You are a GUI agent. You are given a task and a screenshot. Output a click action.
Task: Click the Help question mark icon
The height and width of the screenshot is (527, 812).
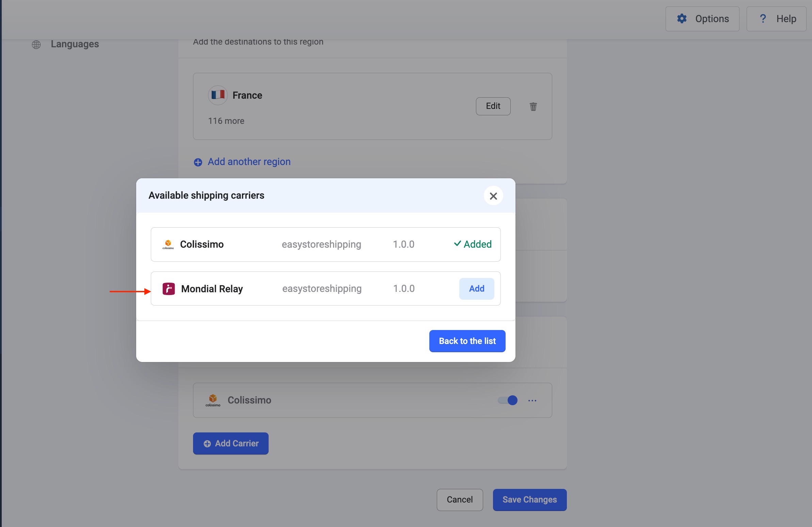[763, 18]
